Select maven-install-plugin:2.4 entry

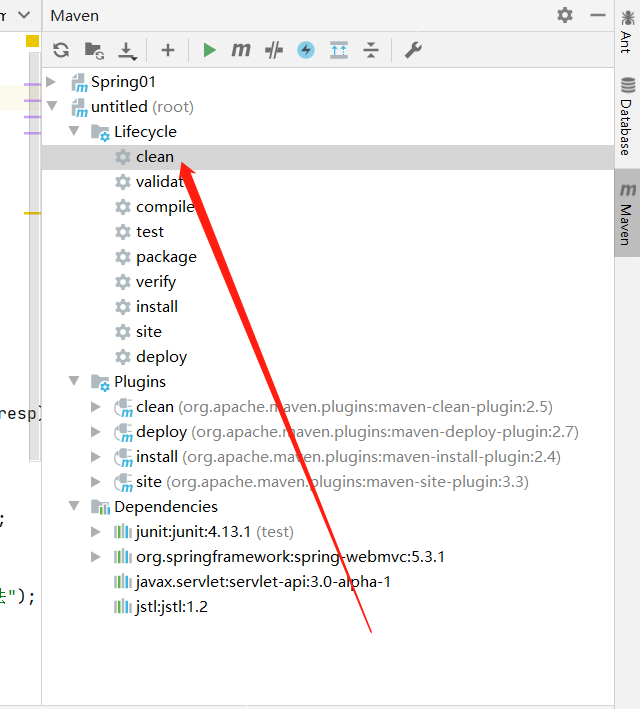click(348, 457)
